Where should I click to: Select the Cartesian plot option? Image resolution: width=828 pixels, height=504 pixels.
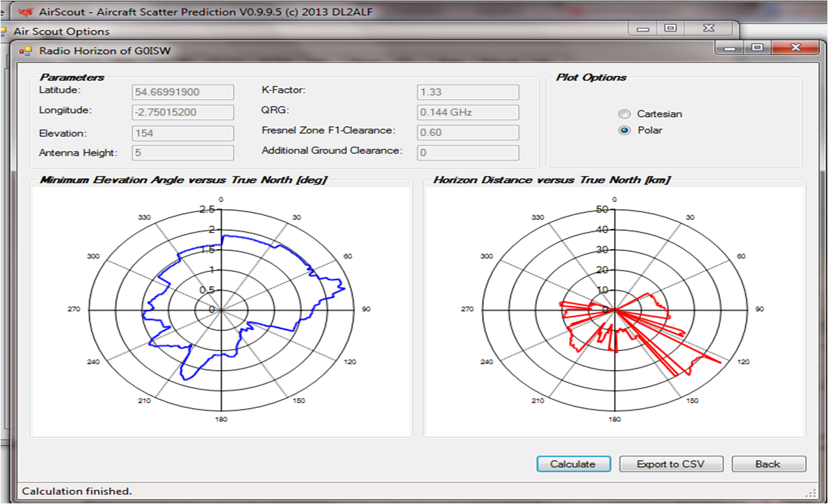coord(625,114)
